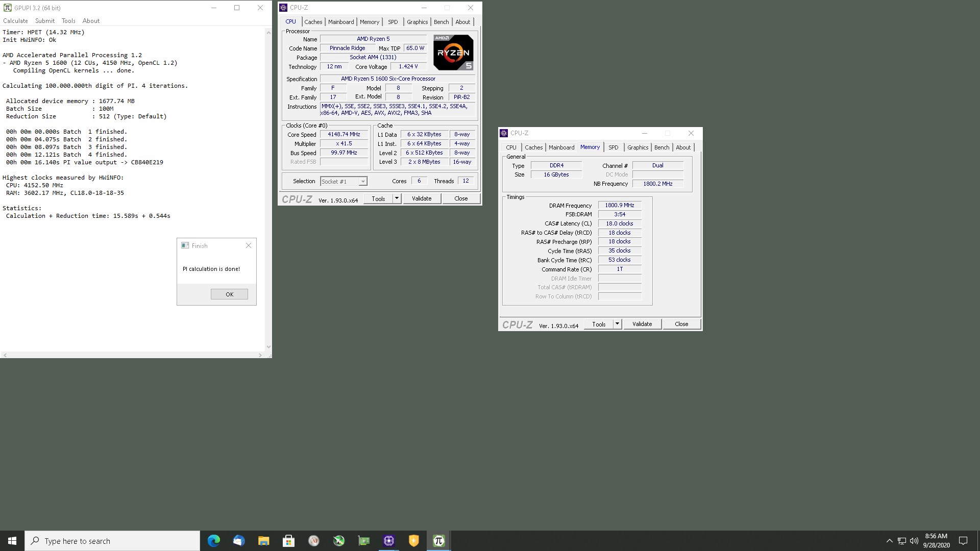Open network status tray icon
Viewport: 980px width, 551px height.
click(x=902, y=541)
